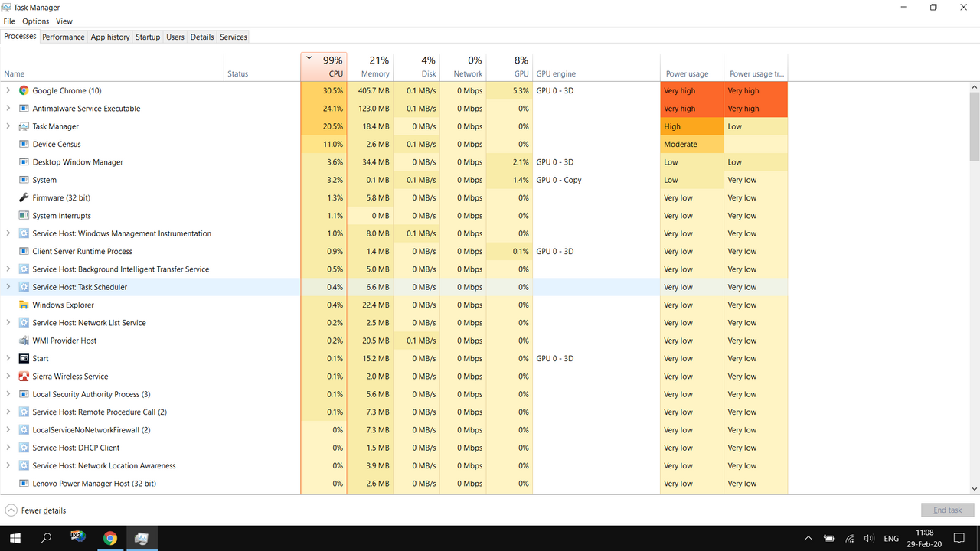
Task: Expand the Task Manager process group
Action: point(8,126)
